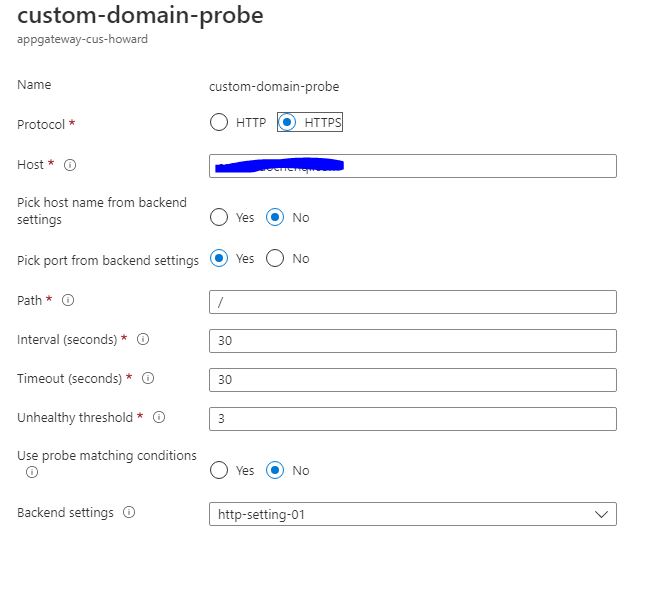Click info icon beside Path label
The height and width of the screenshot is (592, 667).
68,300
